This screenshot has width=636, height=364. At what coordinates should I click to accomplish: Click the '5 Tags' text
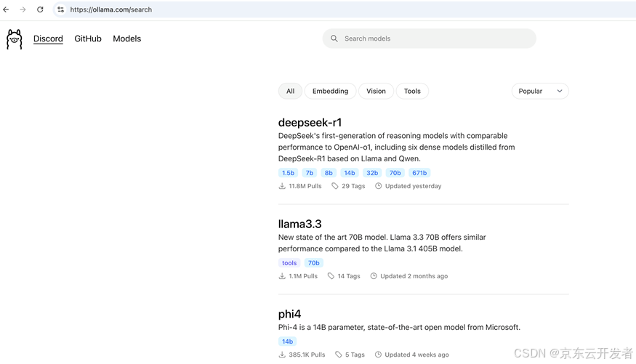[x=355, y=355]
